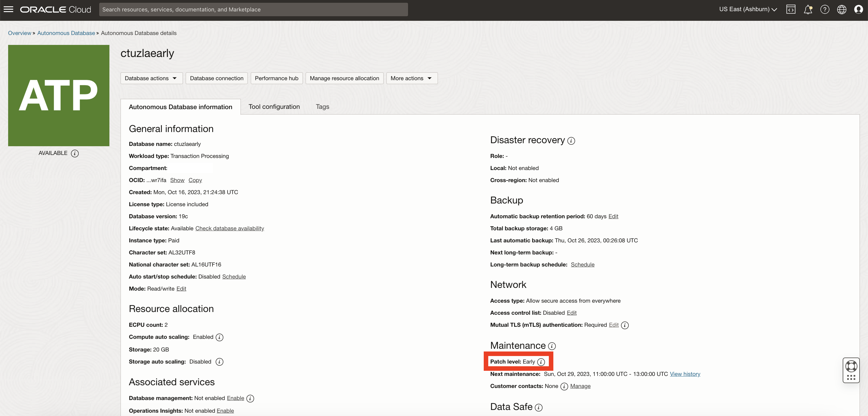Click the resources search field
The image size is (868, 416).
point(253,9)
